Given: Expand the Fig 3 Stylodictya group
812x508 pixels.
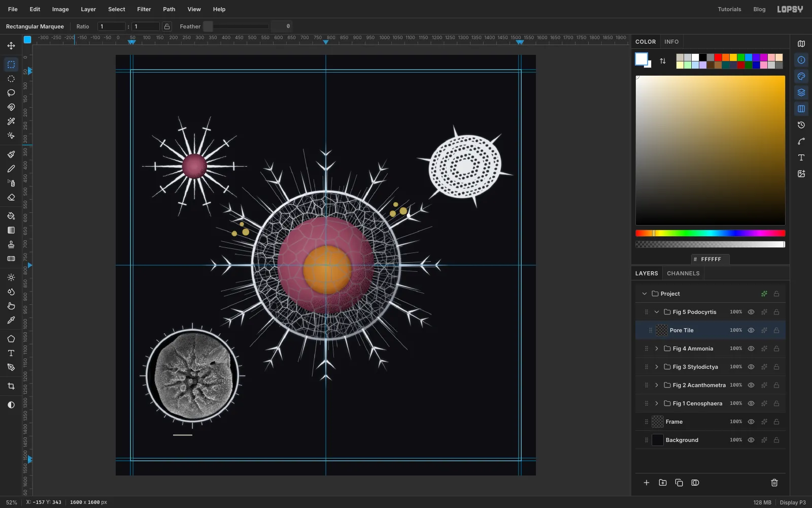Looking at the screenshot, I should 657,367.
